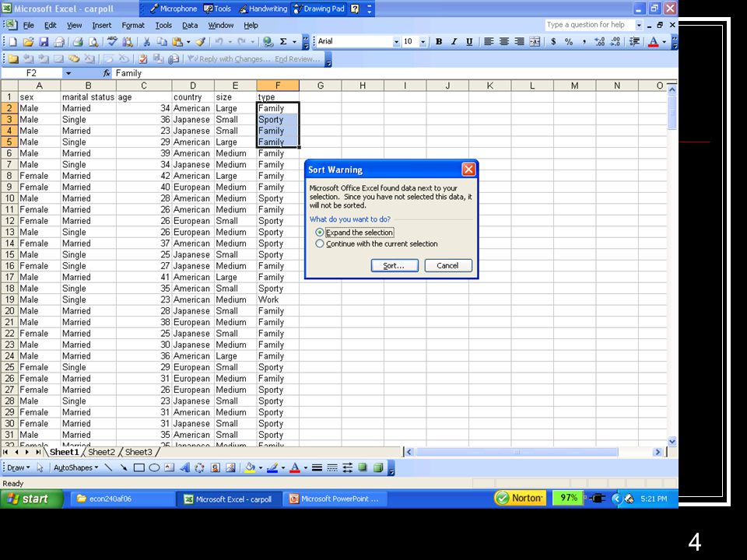This screenshot has width=747, height=560.
Task: Expand the AutoSum functions dropdown arrow
Action: [294, 42]
